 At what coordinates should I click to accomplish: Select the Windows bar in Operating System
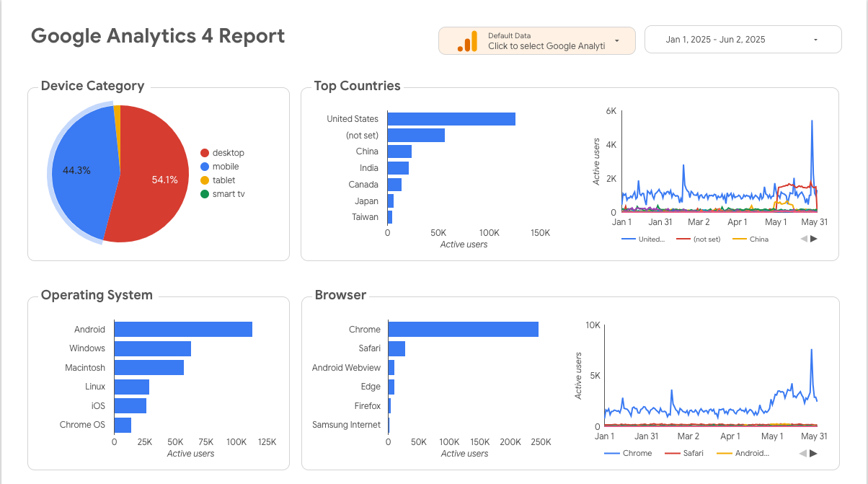tap(153, 348)
